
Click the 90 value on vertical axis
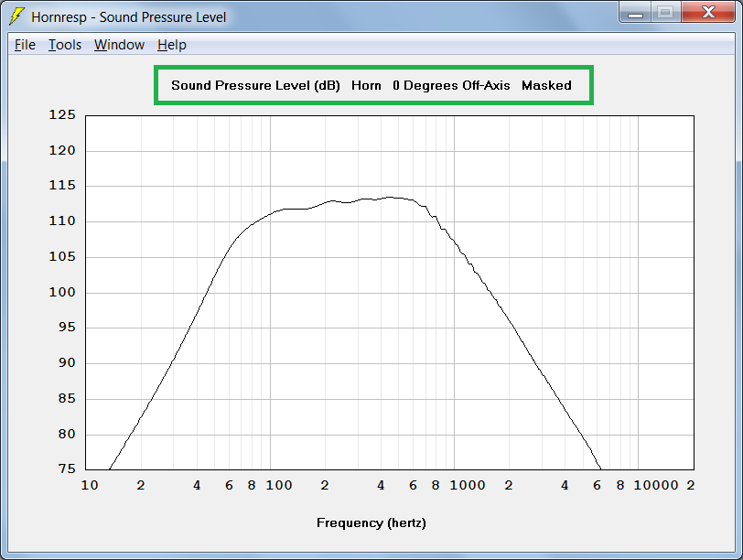67,363
